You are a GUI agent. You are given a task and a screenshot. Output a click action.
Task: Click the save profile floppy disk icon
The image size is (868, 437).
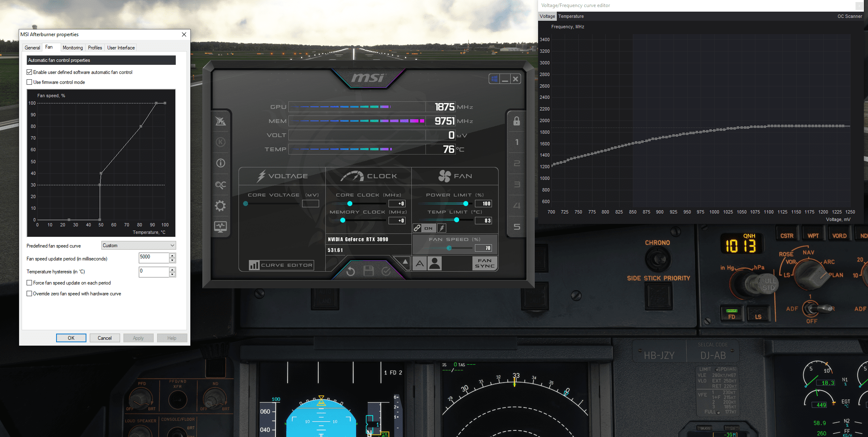coord(369,271)
